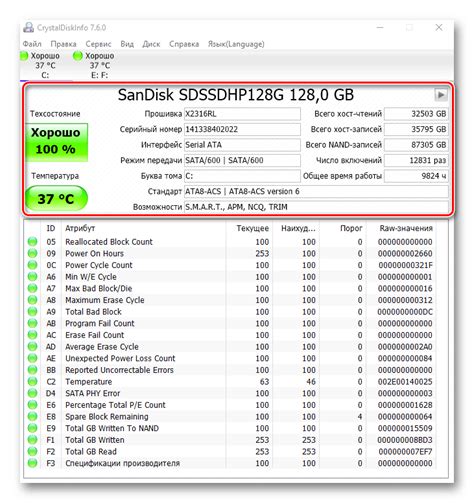Image resolution: width=474 pixels, height=503 pixels.
Task: Click the Возможности field S.M.A.R.T., APM, NCQ, TRIM
Action: tap(316, 207)
